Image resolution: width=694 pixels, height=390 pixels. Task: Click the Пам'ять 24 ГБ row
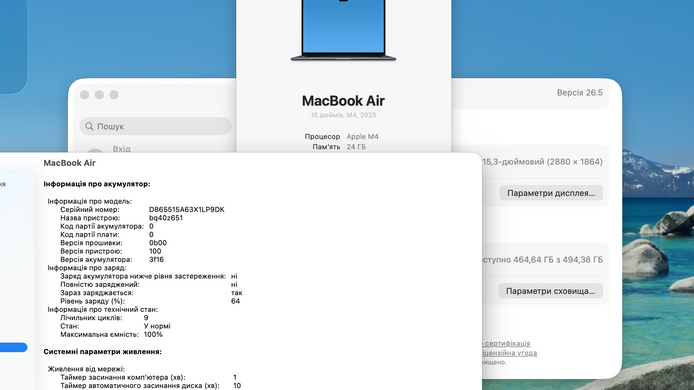tap(339, 147)
